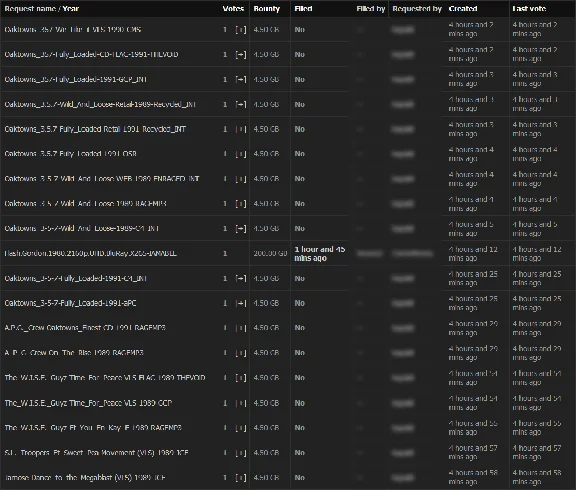
Task: Open Oaktowns_3.5.7 Fully_Loaded Retail 1991 Recycled_INT request
Action: [x=95, y=129]
